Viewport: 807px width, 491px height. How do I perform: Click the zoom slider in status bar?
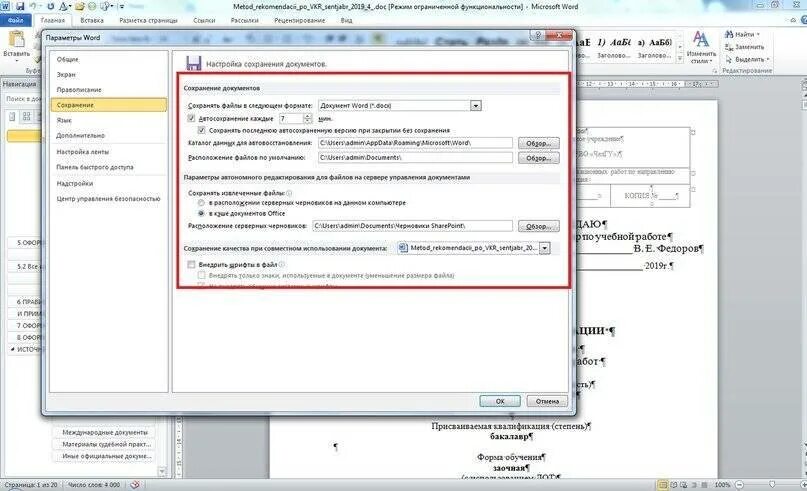click(x=771, y=485)
